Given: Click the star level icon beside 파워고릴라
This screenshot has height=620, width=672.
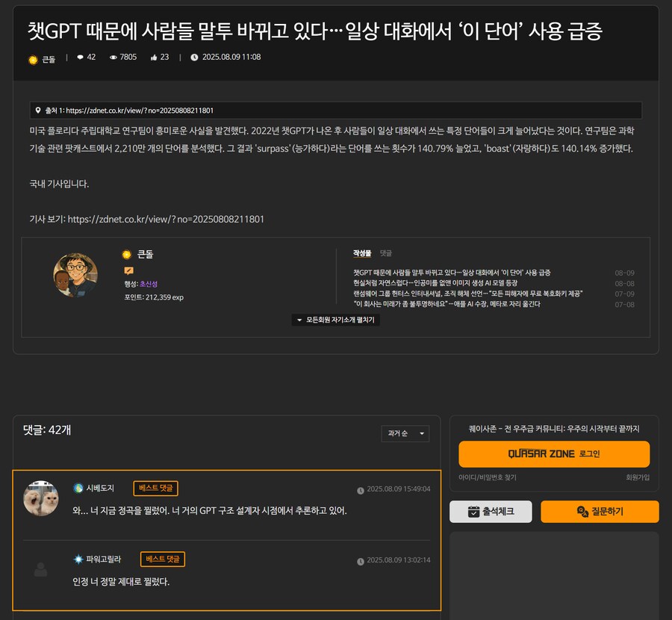Looking at the screenshot, I should (x=78, y=559).
